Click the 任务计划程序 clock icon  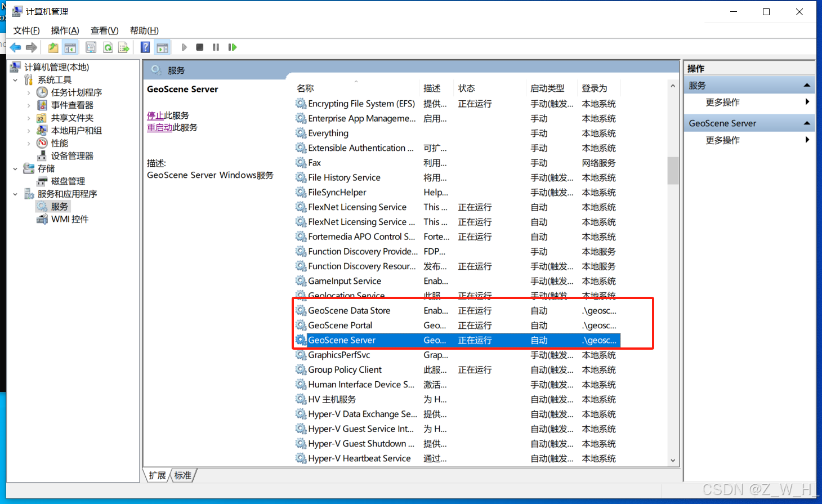42,92
